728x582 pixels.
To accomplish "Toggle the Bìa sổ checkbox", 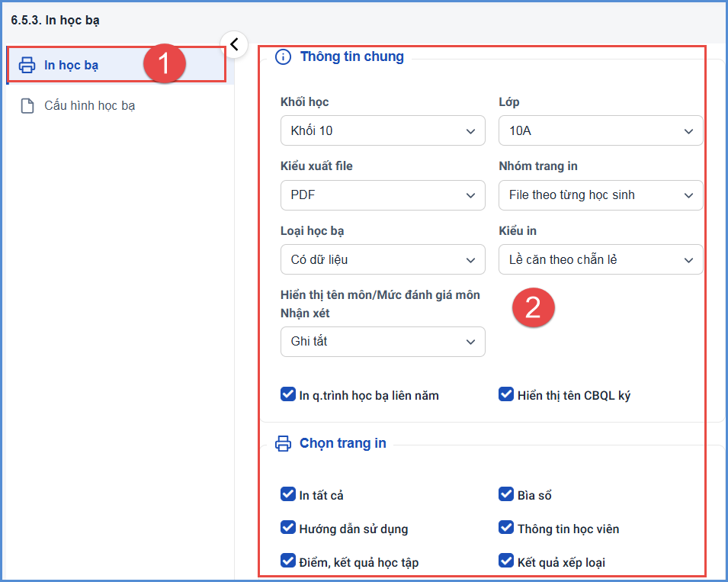I will [506, 494].
